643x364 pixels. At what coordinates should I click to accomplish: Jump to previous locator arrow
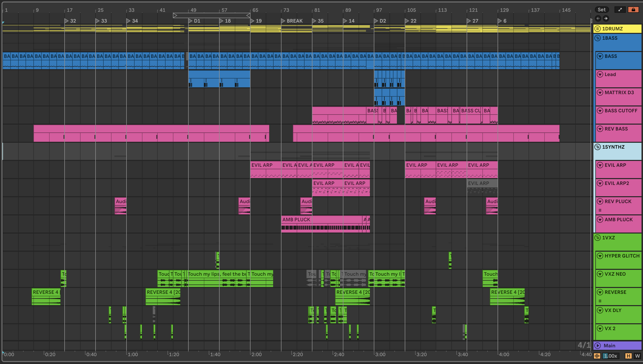click(598, 18)
